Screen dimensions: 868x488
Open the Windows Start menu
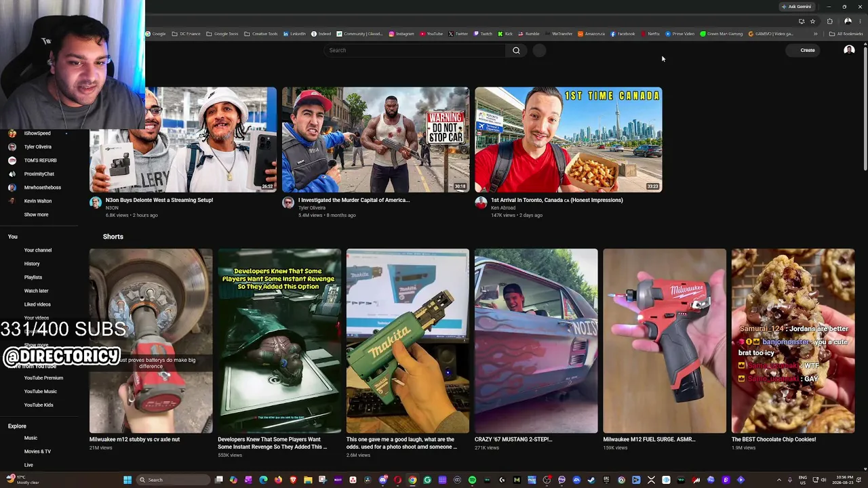pyautogui.click(x=127, y=480)
